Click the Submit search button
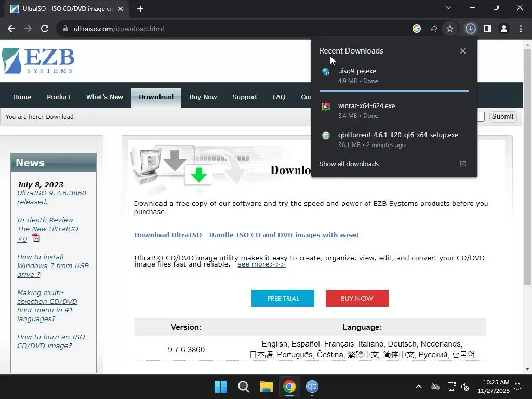Viewport: 532px width, 399px height. (x=502, y=117)
